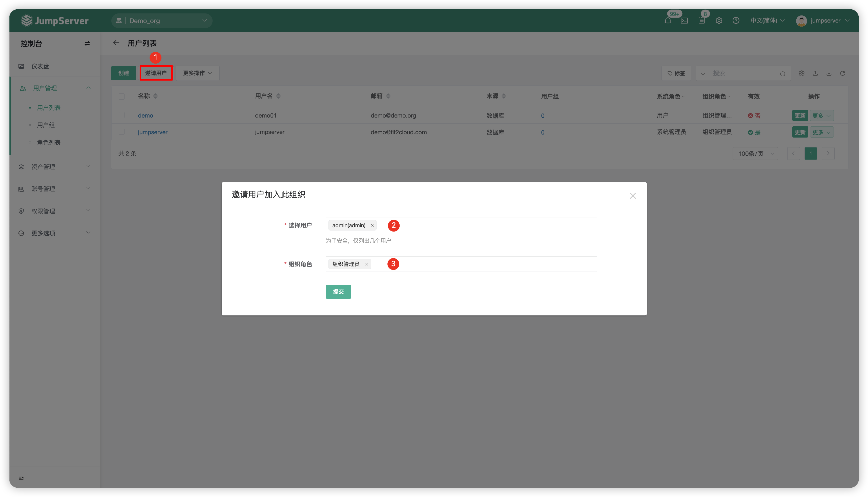Sort table by 来源 column
The image size is (868, 497).
tap(504, 96)
